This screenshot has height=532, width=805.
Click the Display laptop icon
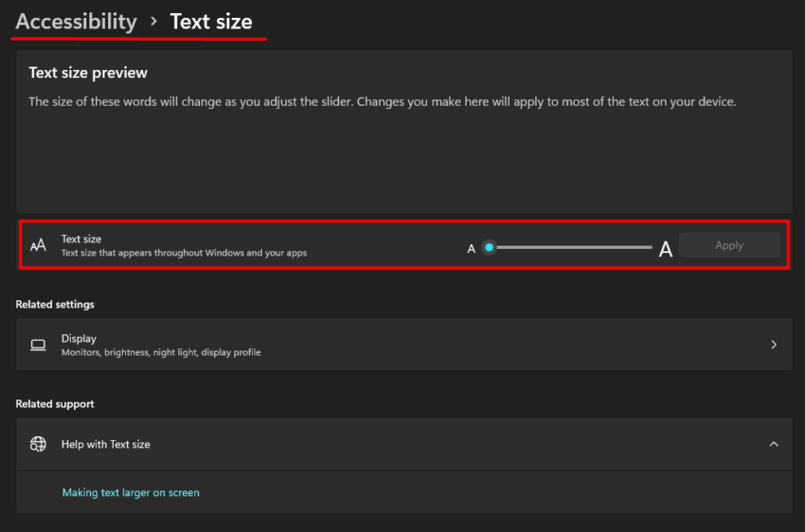pyautogui.click(x=38, y=345)
